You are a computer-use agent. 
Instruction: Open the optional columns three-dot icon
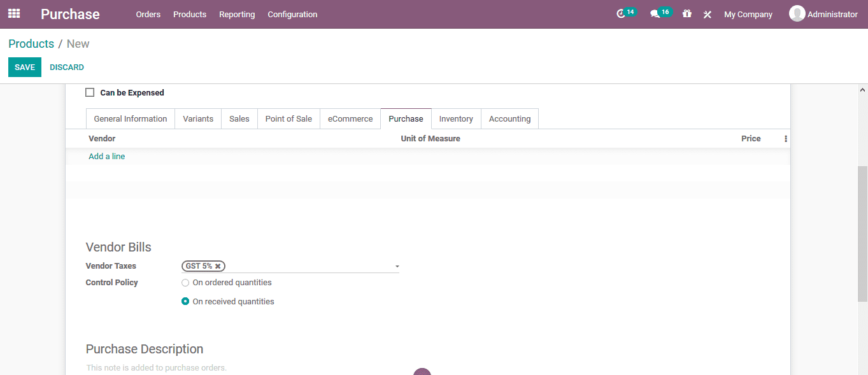tap(785, 138)
